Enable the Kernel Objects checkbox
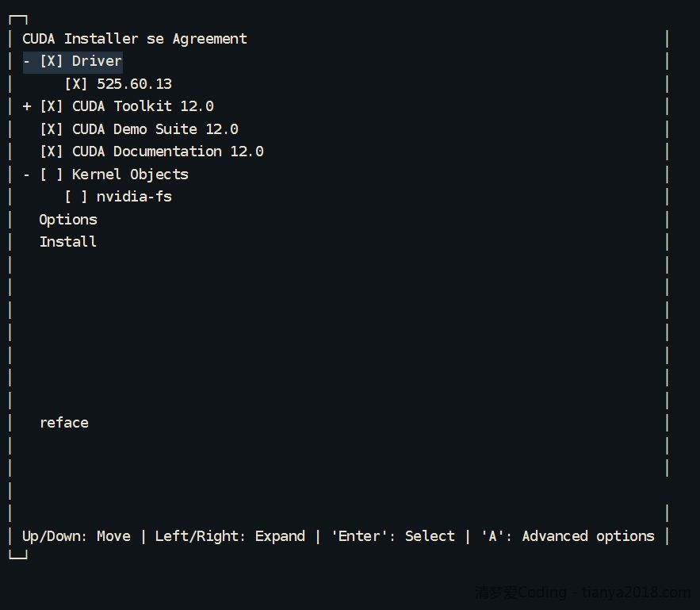Image resolution: width=700 pixels, height=610 pixels. [51, 175]
